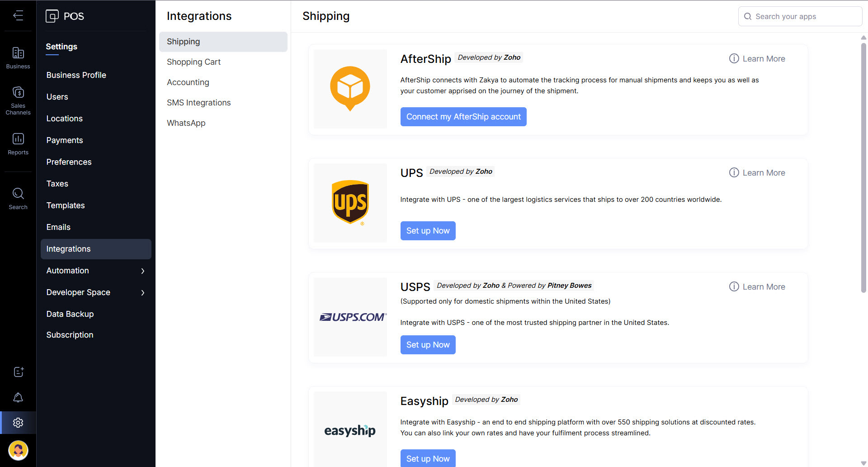This screenshot has width=868, height=467.
Task: Expand the Automation submenu chevron
Action: point(143,271)
